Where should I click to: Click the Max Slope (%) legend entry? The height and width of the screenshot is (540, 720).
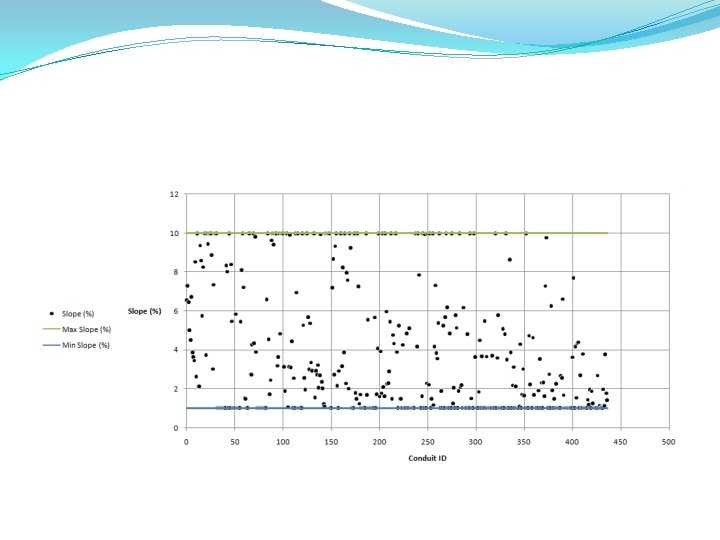click(x=77, y=329)
